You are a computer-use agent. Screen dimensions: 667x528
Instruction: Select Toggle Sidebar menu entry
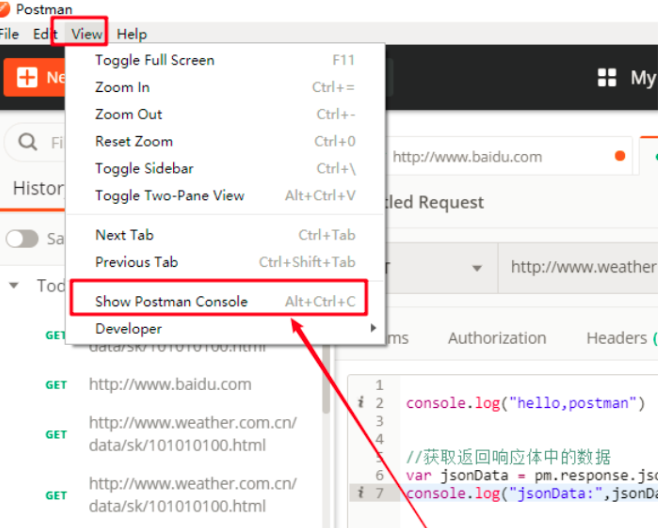(225, 168)
